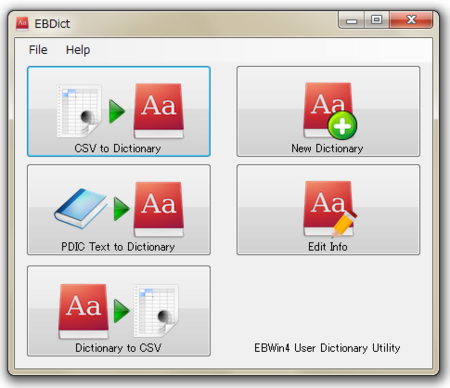Viewport: 450px width, 388px height.
Task: Open the Help menu
Action: (78, 50)
